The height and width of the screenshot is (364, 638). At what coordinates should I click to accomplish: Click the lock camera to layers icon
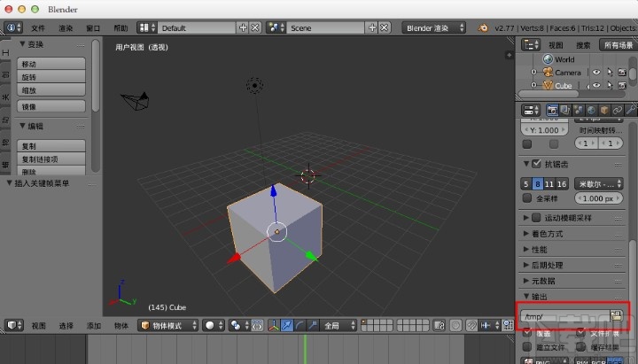coord(439,325)
